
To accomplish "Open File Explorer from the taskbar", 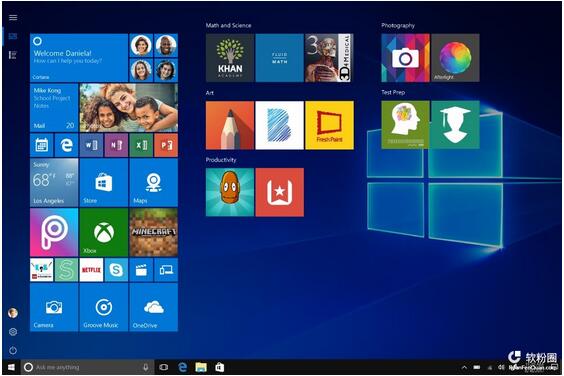I will point(201,367).
